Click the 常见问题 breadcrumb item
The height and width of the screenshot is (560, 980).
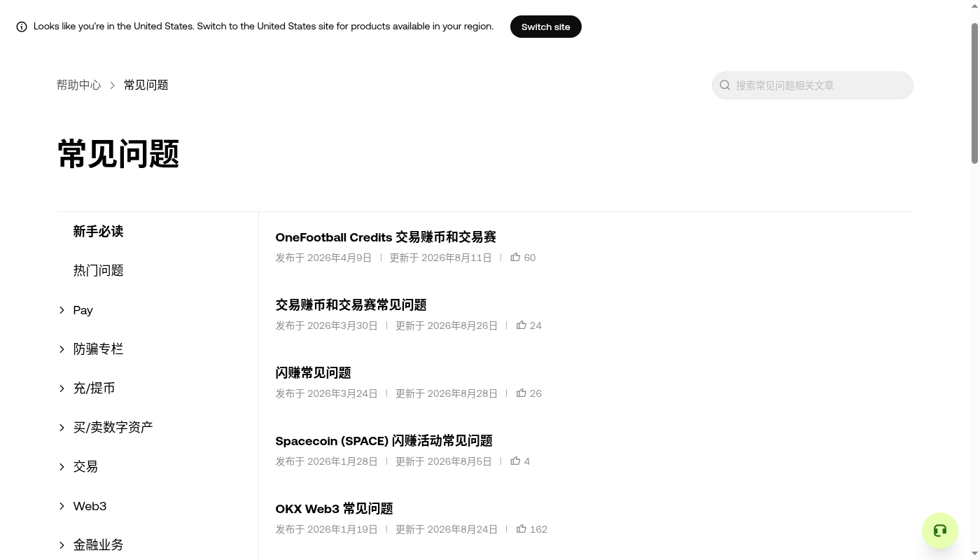pos(146,85)
